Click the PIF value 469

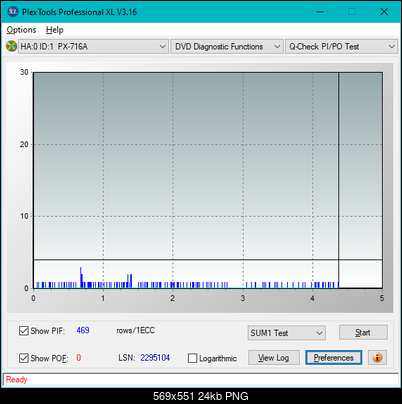click(x=83, y=330)
